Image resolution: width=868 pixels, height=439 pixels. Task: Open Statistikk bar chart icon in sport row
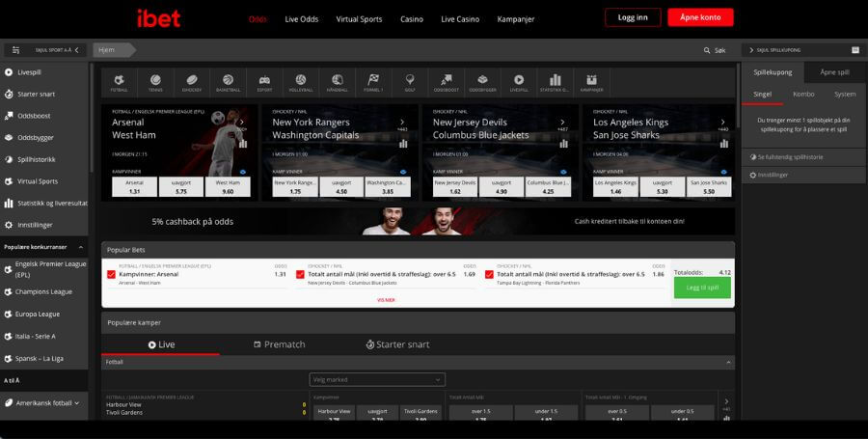[555, 82]
